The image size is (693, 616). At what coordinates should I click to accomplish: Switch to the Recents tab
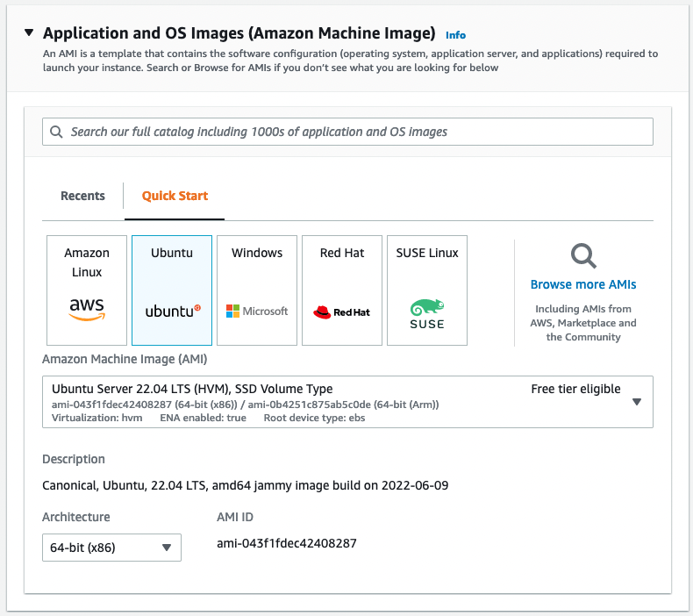click(82, 196)
